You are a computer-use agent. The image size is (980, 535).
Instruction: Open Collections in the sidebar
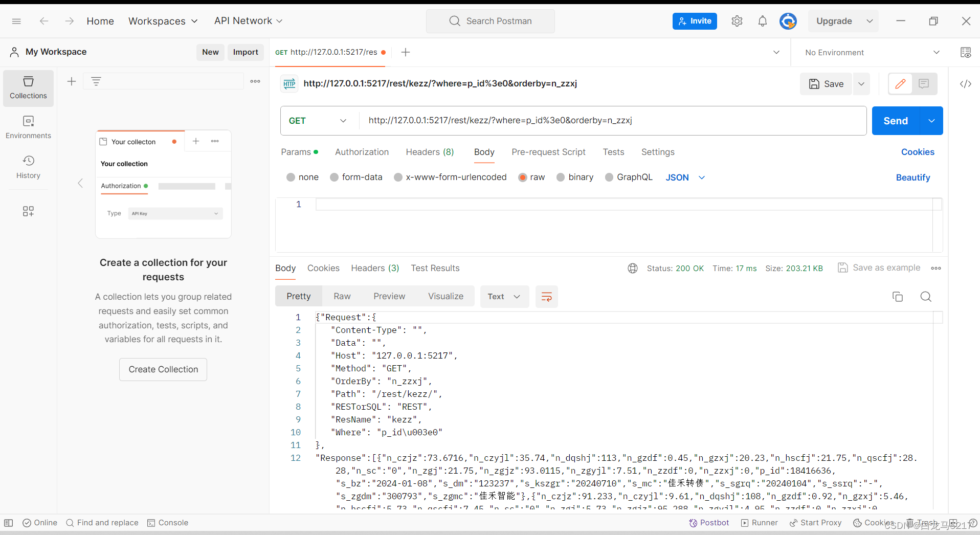coord(28,88)
